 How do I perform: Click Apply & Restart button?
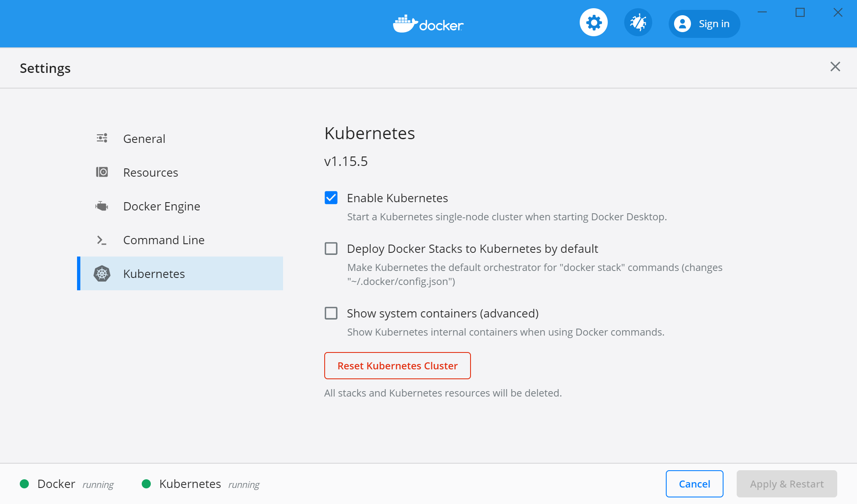(x=786, y=483)
